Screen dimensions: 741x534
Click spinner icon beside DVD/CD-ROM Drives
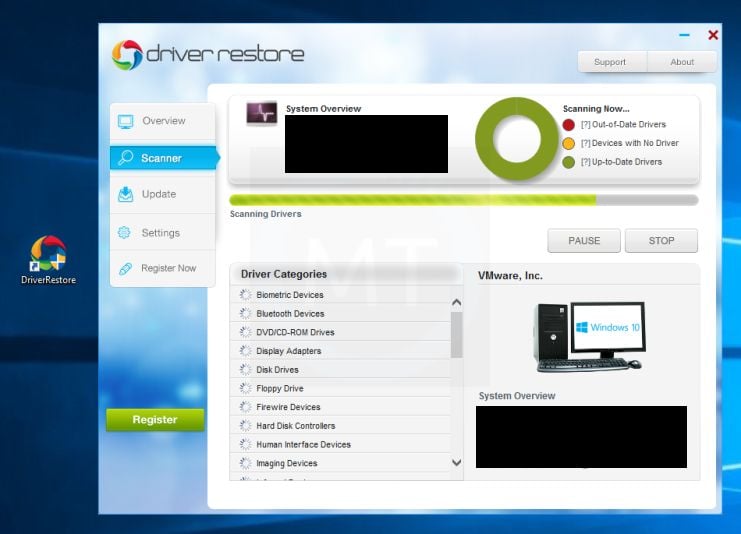pos(245,332)
